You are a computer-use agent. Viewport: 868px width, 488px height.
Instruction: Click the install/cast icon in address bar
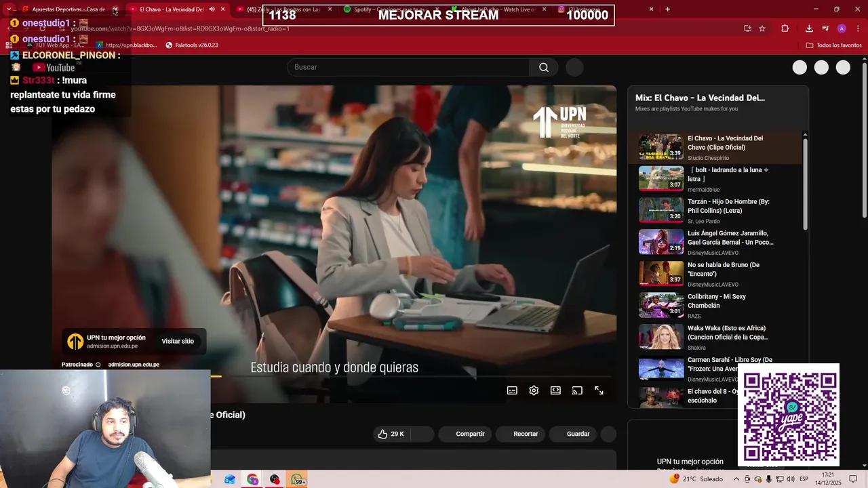747,28
